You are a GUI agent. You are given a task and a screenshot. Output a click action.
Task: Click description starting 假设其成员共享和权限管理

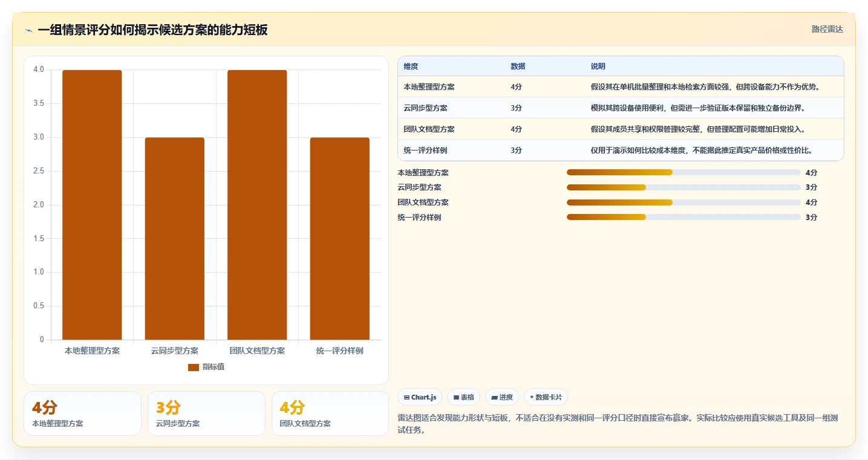pyautogui.click(x=697, y=129)
